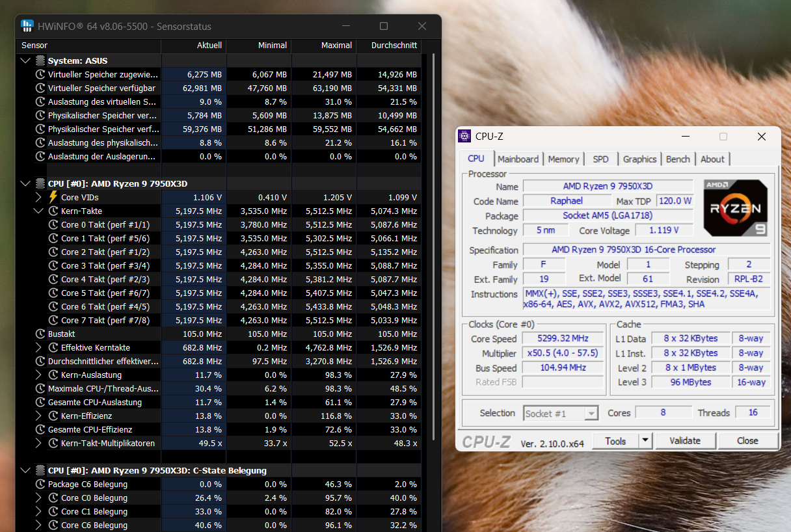Expand the Core C0 Belegung row
Screen dimensions: 791x532
tap(39, 498)
